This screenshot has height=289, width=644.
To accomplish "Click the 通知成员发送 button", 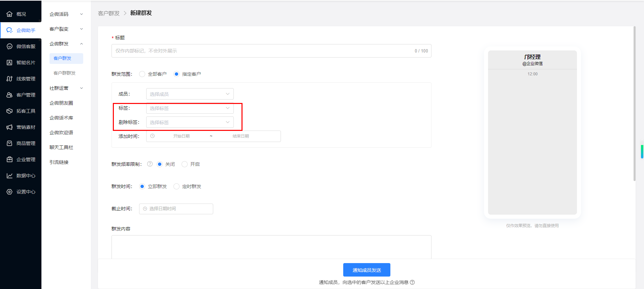I will pos(366,270).
